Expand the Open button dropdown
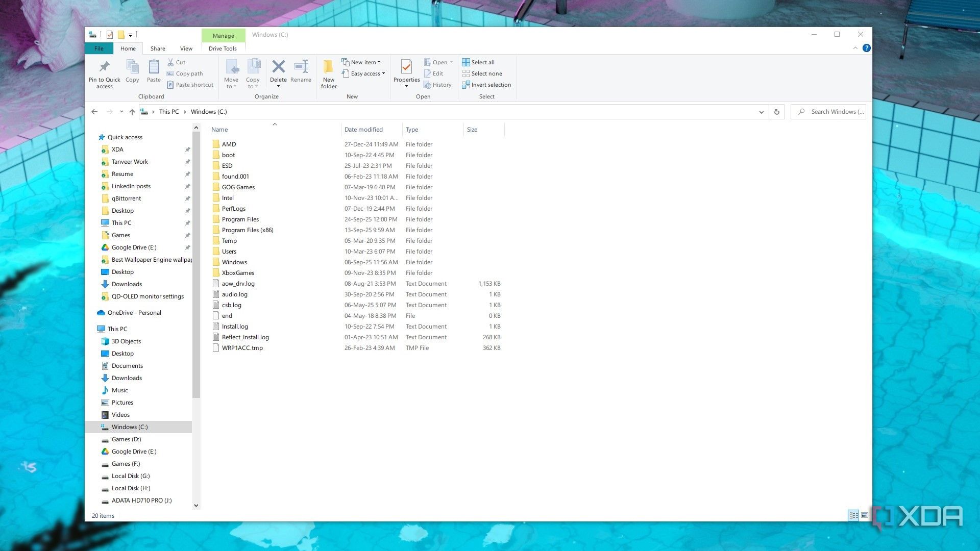 point(452,62)
